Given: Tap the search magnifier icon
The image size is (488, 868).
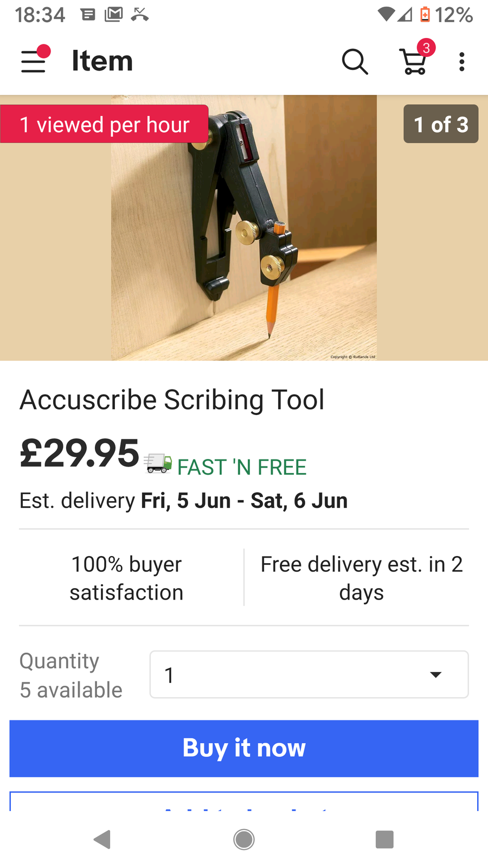Looking at the screenshot, I should 355,61.
